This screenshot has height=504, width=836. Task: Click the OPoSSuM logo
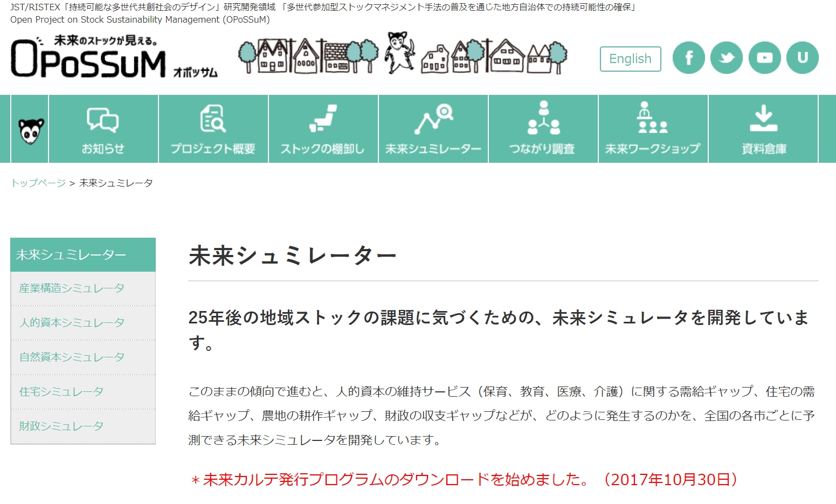coord(89,58)
